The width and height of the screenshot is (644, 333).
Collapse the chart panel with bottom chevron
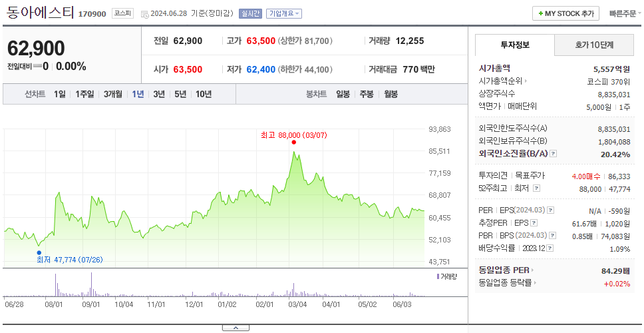[236, 328]
